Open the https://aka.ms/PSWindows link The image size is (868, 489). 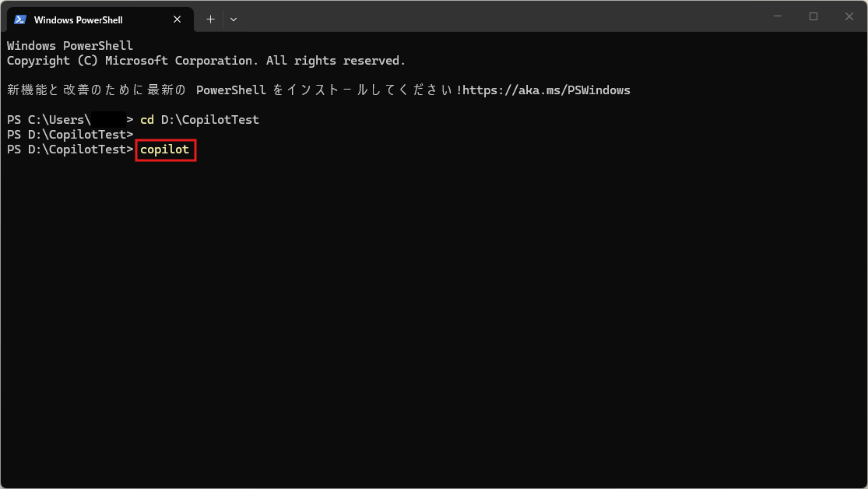pyautogui.click(x=546, y=90)
